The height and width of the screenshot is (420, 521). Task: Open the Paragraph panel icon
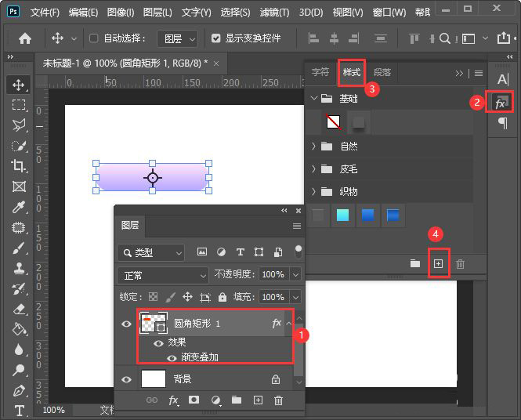pos(503,123)
